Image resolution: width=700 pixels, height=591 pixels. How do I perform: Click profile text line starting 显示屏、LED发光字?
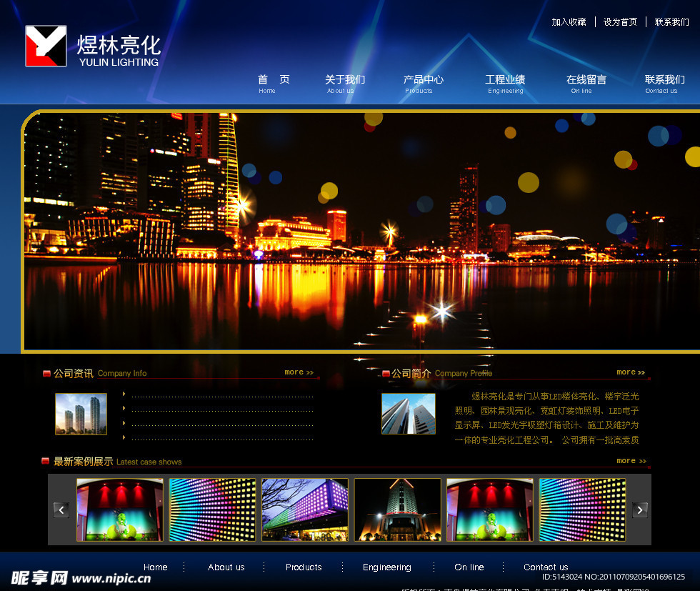(x=546, y=424)
